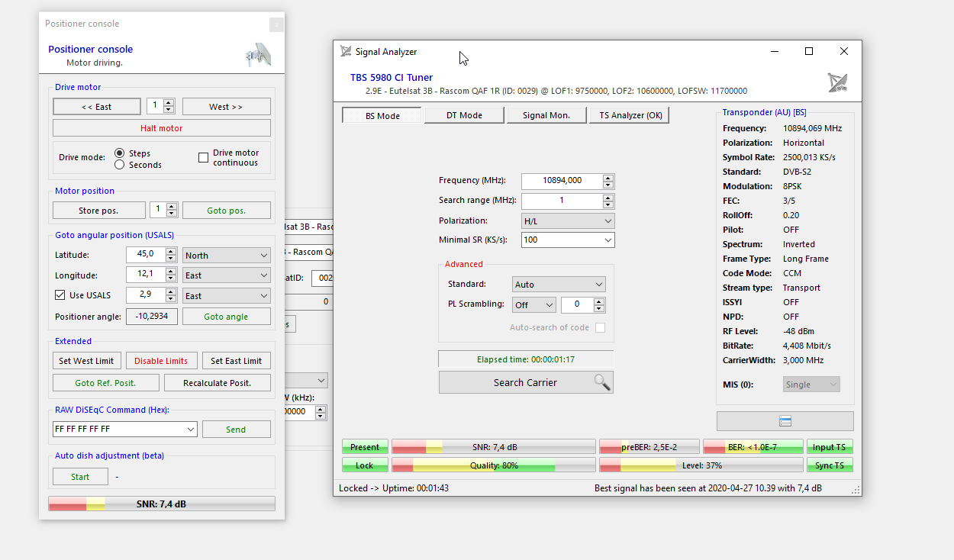
Task: Start auto dish adjustment
Action: coord(80,477)
